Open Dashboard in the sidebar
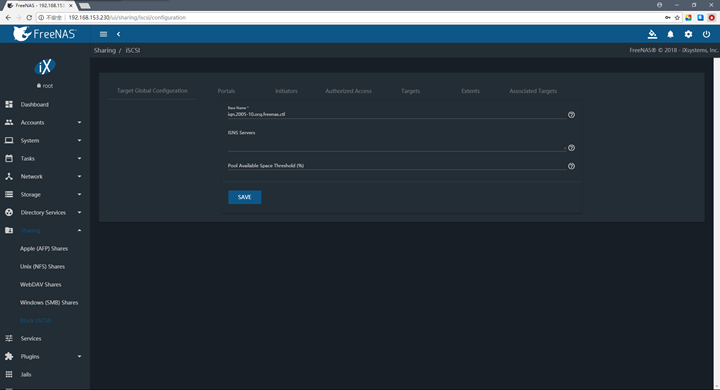The width and height of the screenshot is (720, 390). point(34,104)
